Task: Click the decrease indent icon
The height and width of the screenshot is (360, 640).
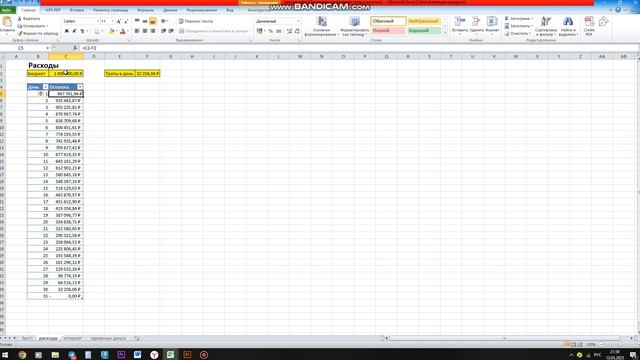Action: pos(163,31)
